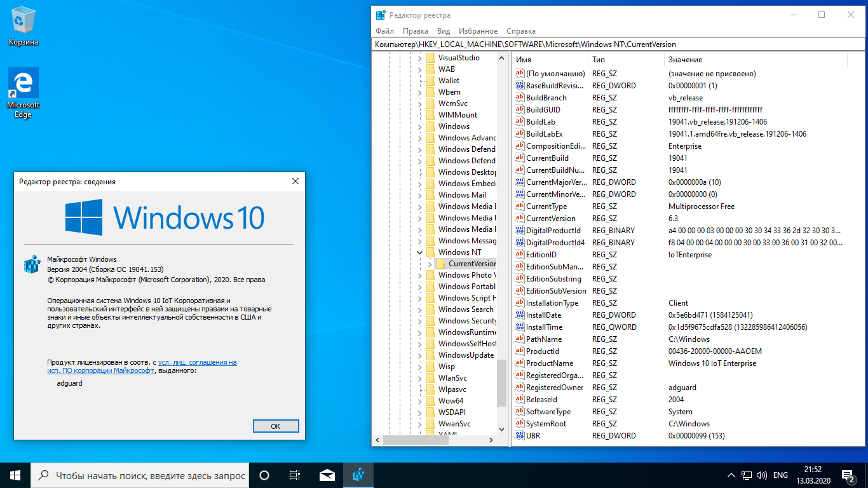Image resolution: width=868 pixels, height=488 pixels.
Task: Expand the CurrentVersion tree node
Action: pyautogui.click(x=430, y=264)
